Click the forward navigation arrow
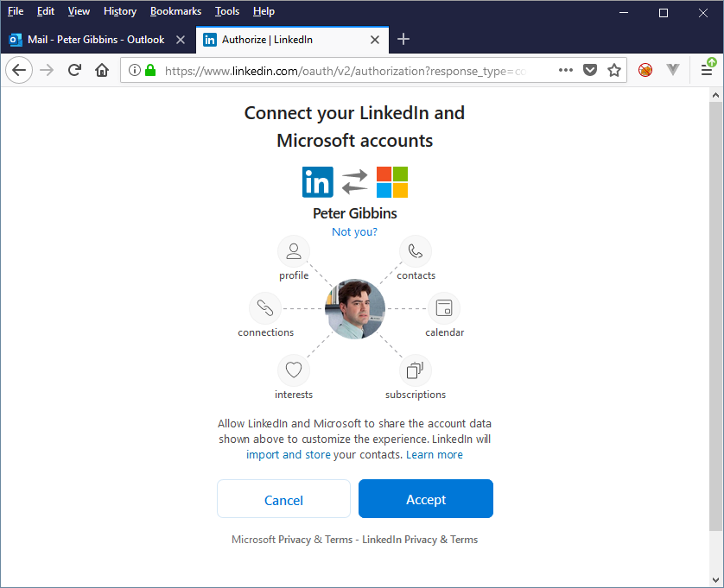 [x=47, y=70]
